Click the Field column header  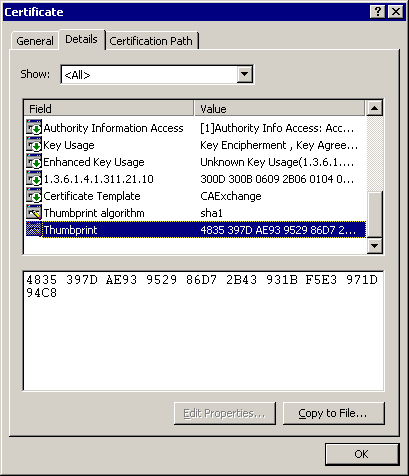109,109
